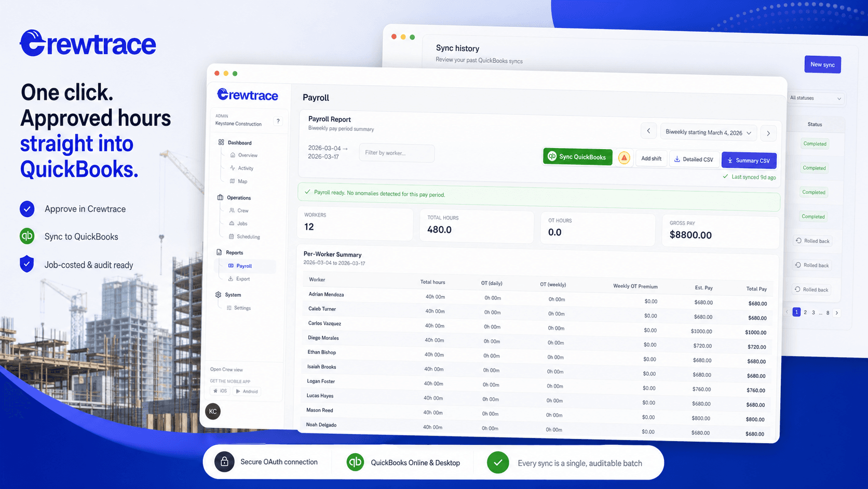This screenshot has width=868, height=489.
Task: Click the Ethan Bishop worker name
Action: point(321,352)
